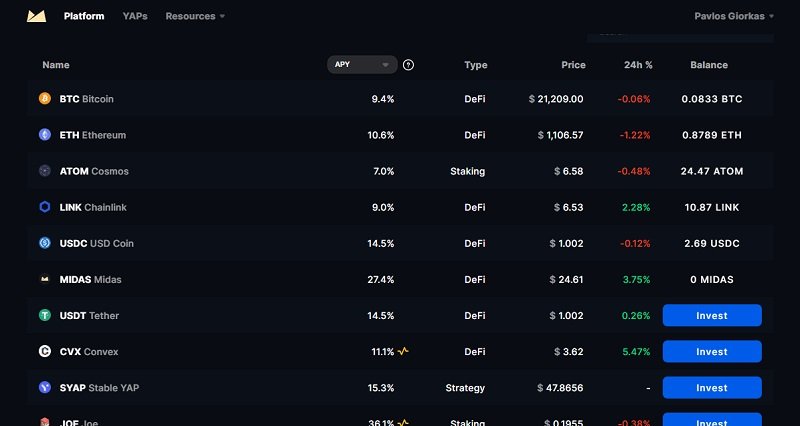Click the CVX 5.47% daily change
Viewport: 800px width, 426px height.
636,352
